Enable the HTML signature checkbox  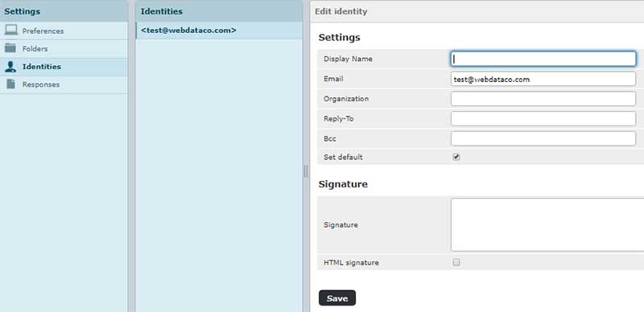click(x=456, y=262)
